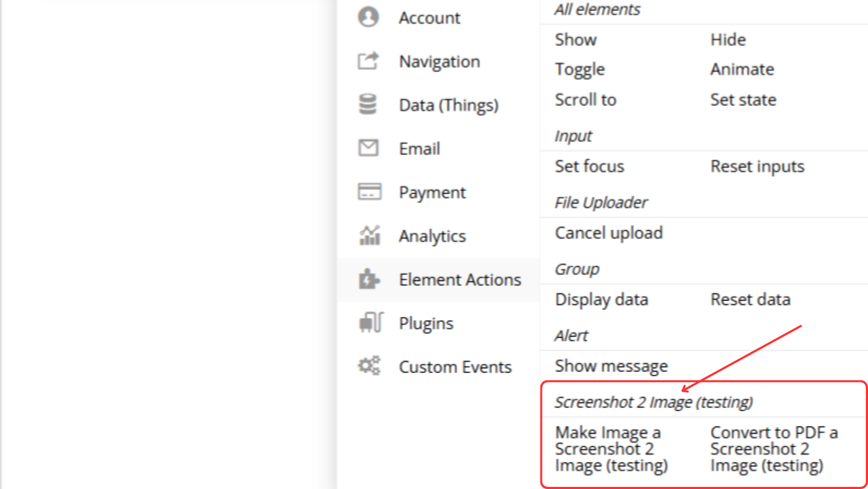Choose the Reset inputs action
The image size is (868, 489).
[x=757, y=166]
